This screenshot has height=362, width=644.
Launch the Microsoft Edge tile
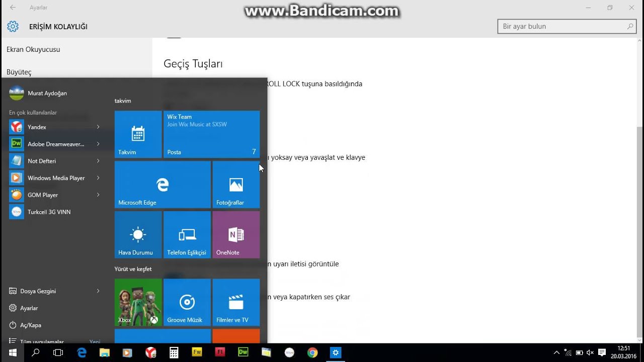163,185
